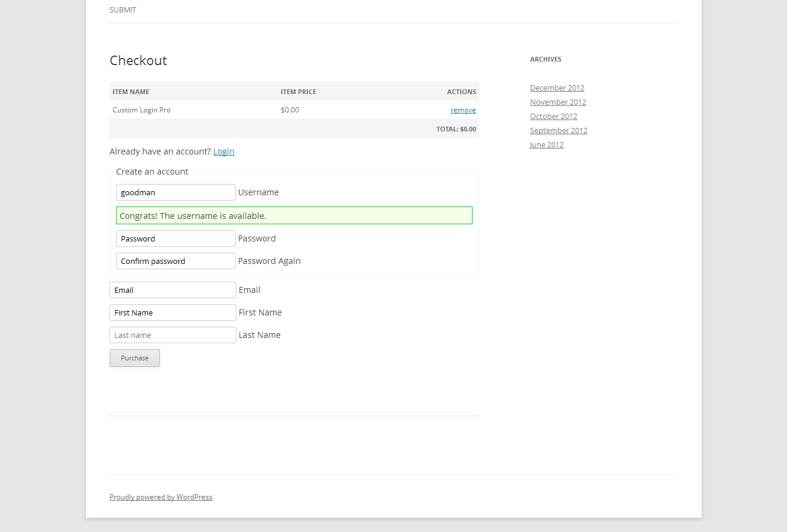Open the December 2012 archive
This screenshot has width=787, height=532.
(557, 88)
